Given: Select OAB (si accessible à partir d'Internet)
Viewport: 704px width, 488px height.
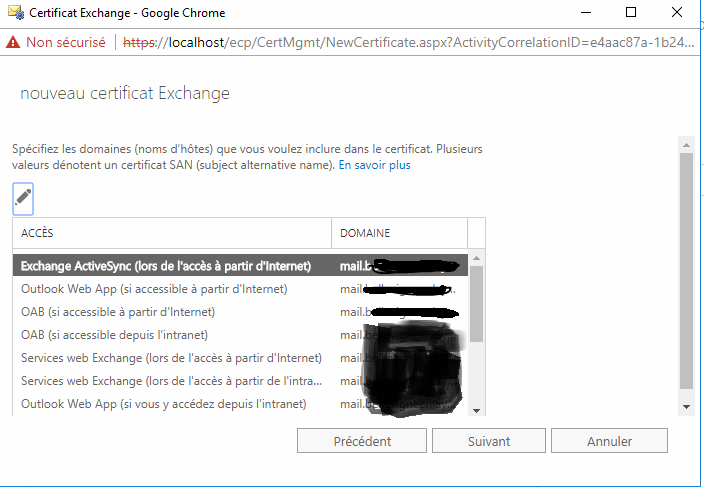Looking at the screenshot, I should click(x=240, y=312).
